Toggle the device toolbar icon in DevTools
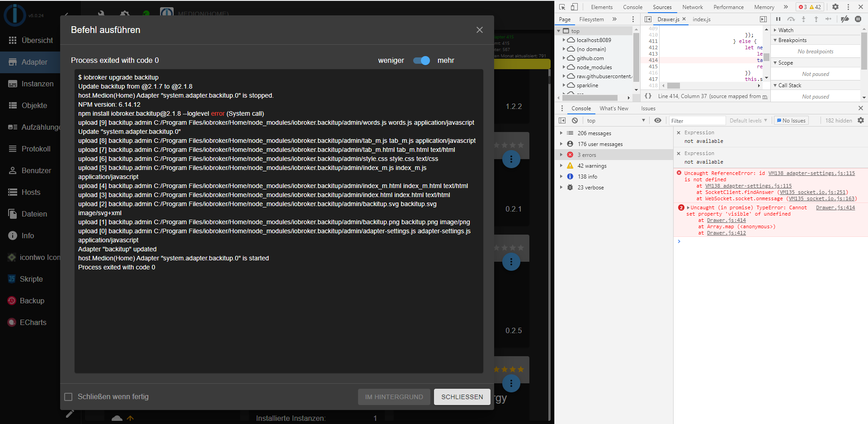Image resolution: width=868 pixels, height=424 pixels. (x=574, y=7)
